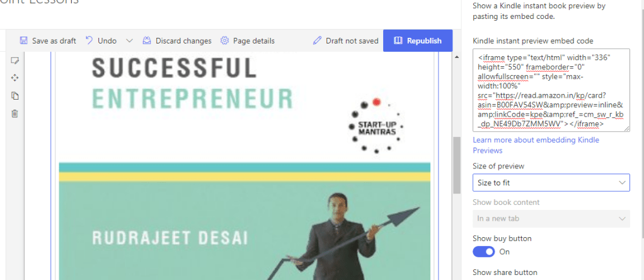Viewport: 644px width, 280px height.
Task: Open Page details gear icon
Action: 224,40
